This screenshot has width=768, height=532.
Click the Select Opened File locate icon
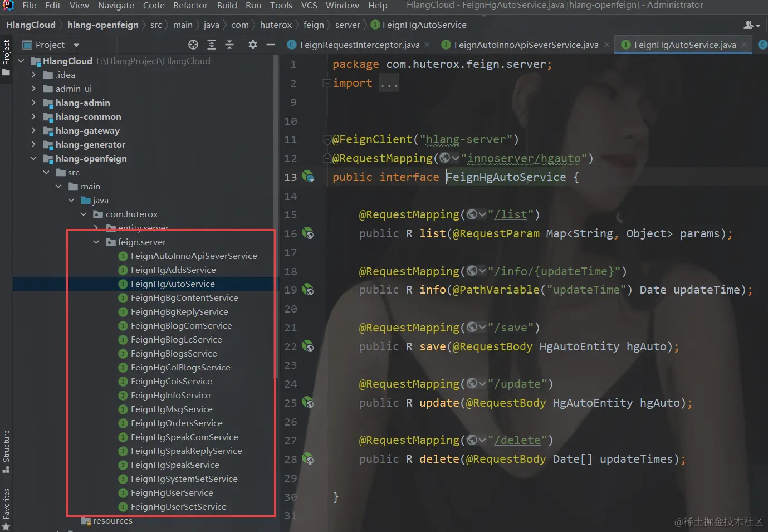point(193,45)
